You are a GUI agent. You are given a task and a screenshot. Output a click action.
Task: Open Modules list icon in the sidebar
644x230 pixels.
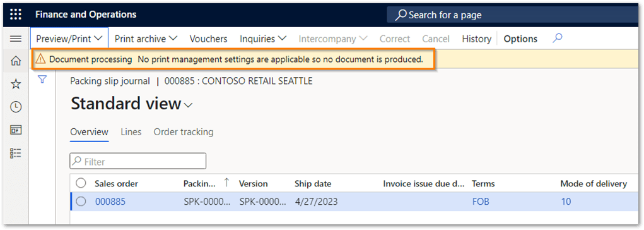click(16, 154)
